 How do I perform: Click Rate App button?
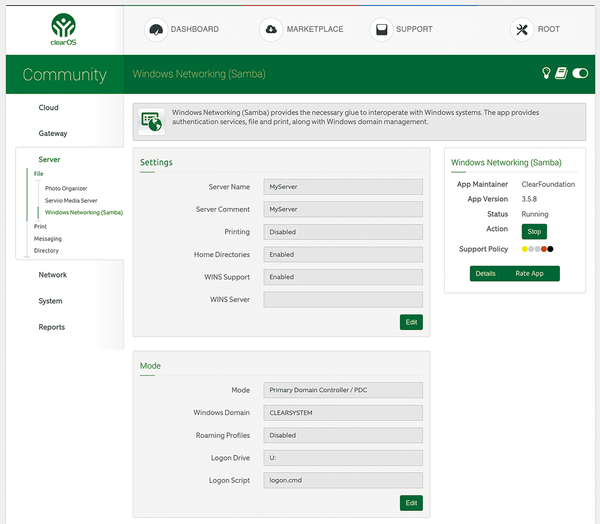(x=530, y=274)
